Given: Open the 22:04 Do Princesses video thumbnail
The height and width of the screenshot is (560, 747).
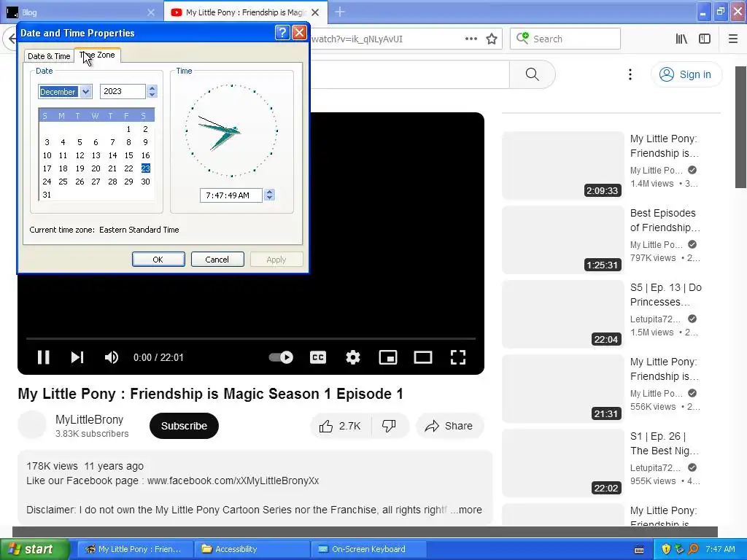Looking at the screenshot, I should (562, 314).
